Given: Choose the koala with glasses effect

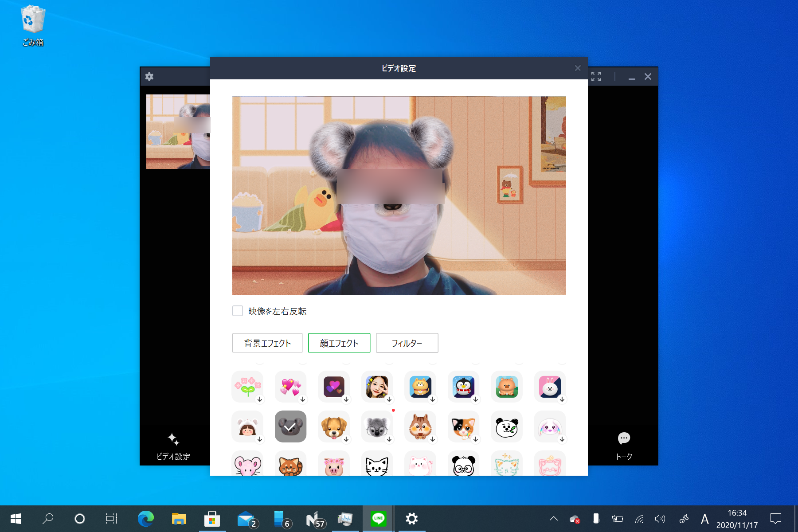Looking at the screenshot, I should click(377, 426).
